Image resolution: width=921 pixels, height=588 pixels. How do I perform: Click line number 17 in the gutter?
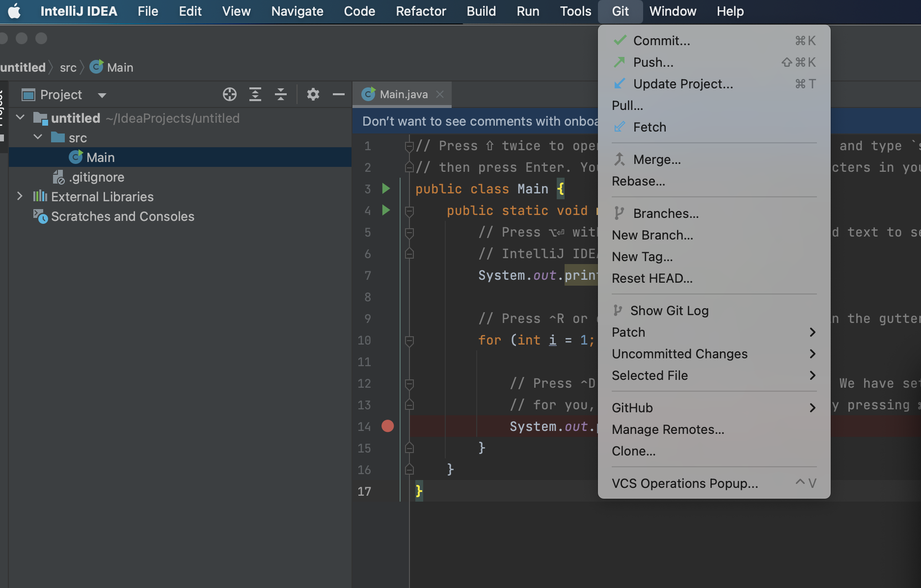coord(364,491)
